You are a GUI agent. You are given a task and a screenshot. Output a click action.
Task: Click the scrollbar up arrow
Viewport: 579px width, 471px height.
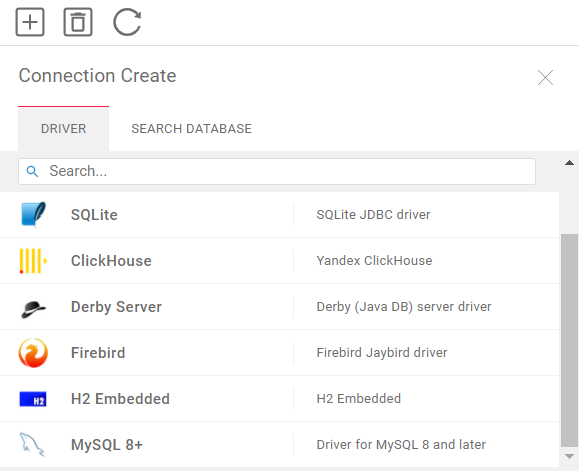coord(569,163)
